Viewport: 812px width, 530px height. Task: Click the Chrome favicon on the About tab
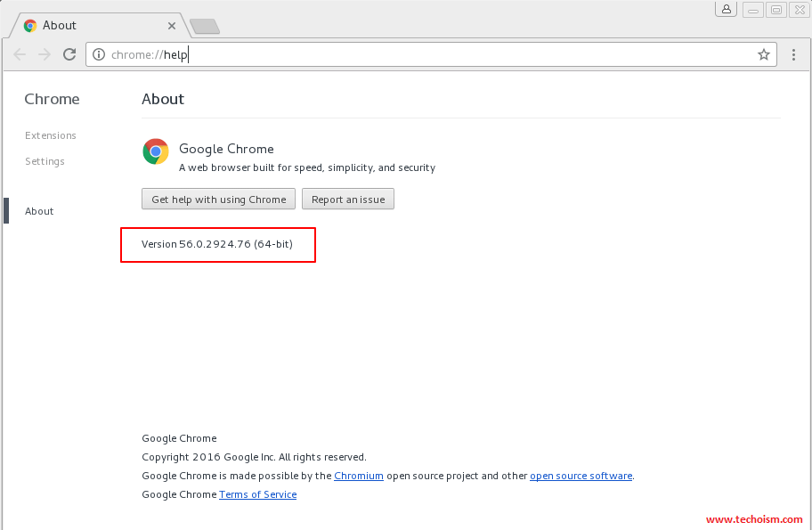[x=30, y=25]
